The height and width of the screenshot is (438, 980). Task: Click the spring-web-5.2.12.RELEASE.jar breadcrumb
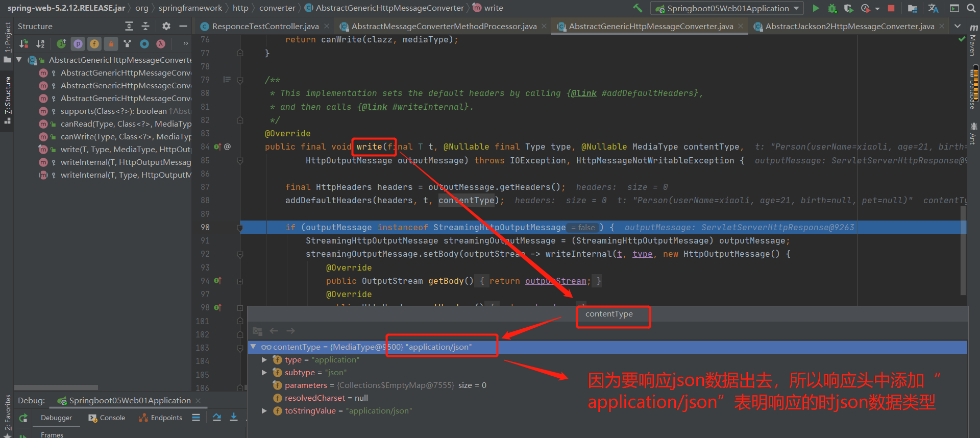pos(66,8)
